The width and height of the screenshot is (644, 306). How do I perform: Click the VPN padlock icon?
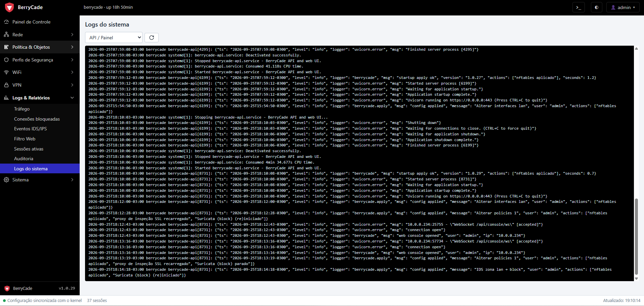(6, 85)
